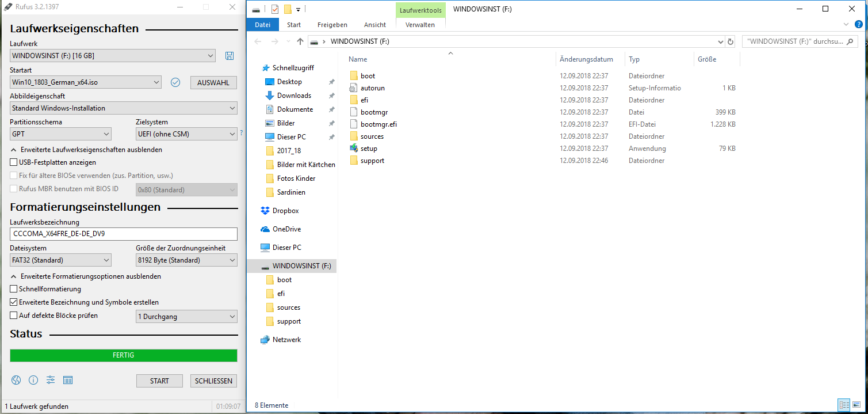Viewport: 868px width, 414px height.
Task: Open the Rufus info icon
Action: click(x=33, y=380)
